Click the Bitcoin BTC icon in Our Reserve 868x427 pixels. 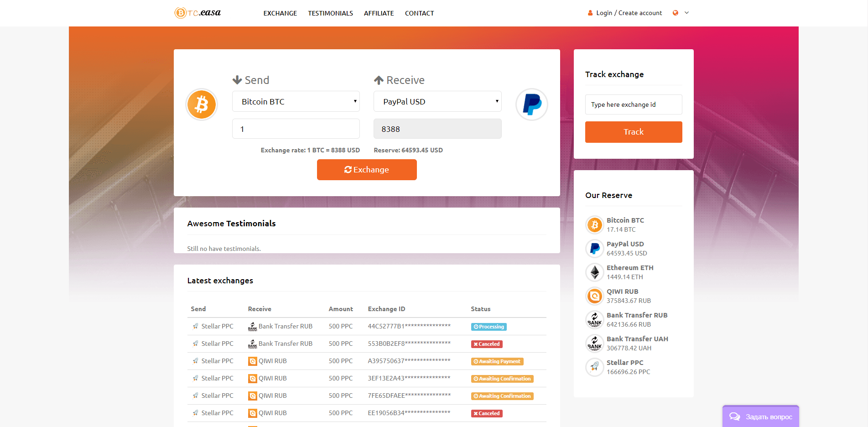594,224
